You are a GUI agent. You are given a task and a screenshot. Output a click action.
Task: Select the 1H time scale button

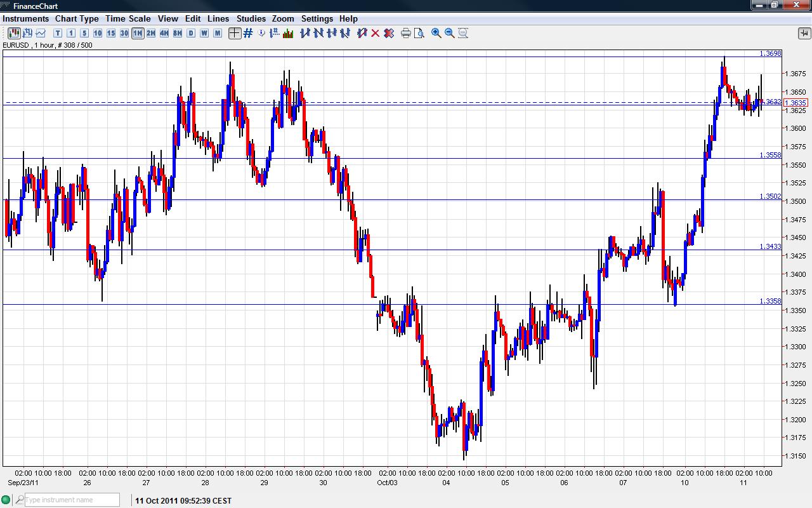(138, 33)
